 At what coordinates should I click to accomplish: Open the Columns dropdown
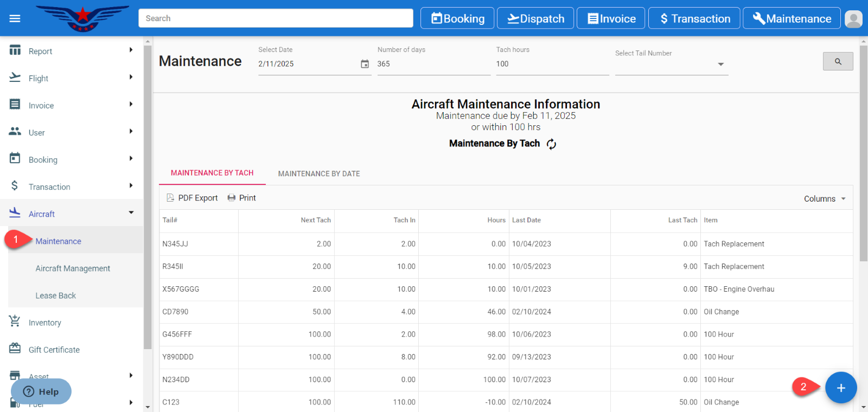tap(825, 199)
